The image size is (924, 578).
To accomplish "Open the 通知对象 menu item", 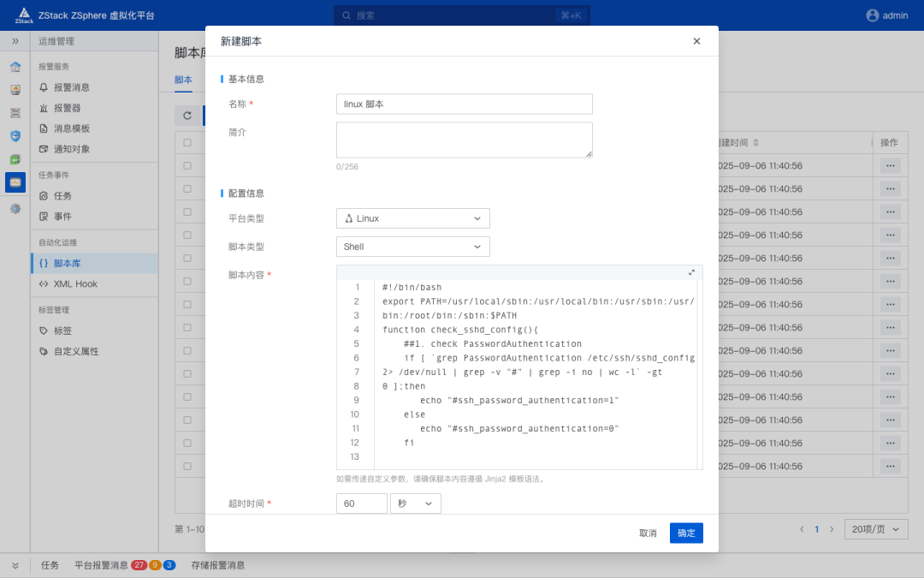I will tap(72, 149).
